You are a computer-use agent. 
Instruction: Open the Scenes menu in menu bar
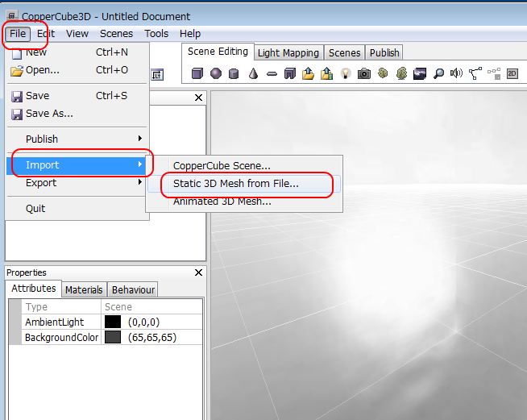click(x=116, y=34)
